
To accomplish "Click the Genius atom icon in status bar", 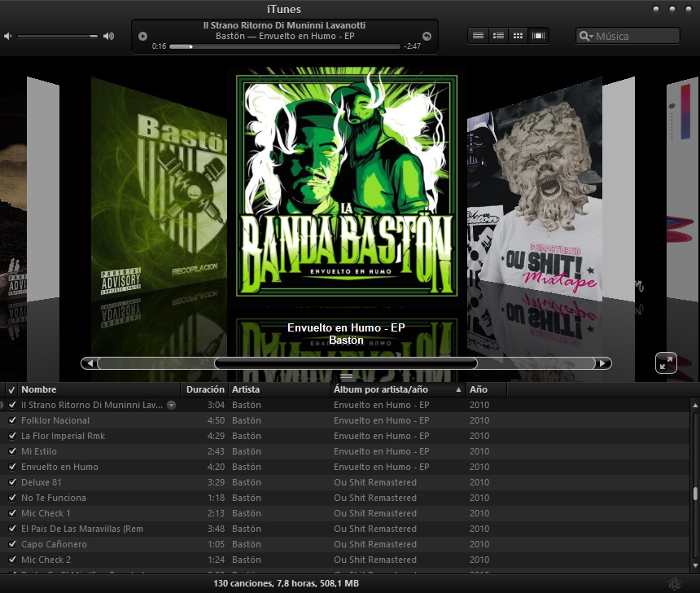I will [x=675, y=583].
